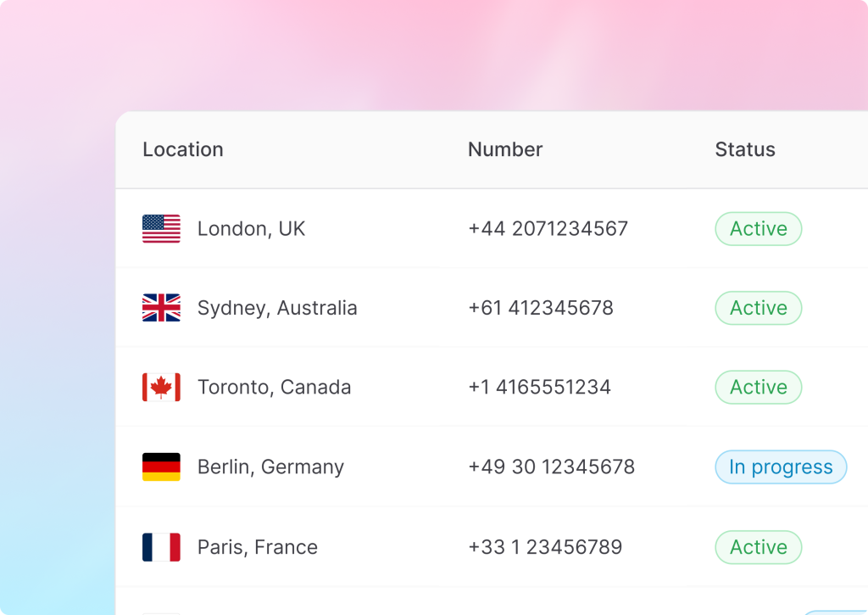Click phone number +49 30 12345678
Viewport: 868px width, 615px height.
coord(551,467)
